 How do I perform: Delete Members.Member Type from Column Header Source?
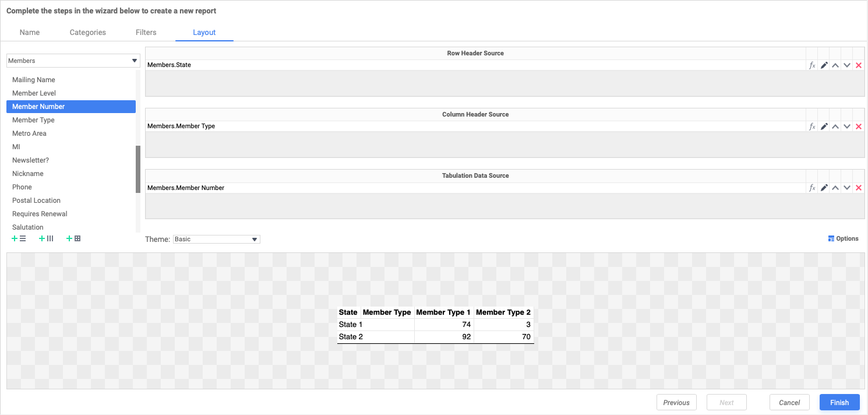(x=859, y=126)
